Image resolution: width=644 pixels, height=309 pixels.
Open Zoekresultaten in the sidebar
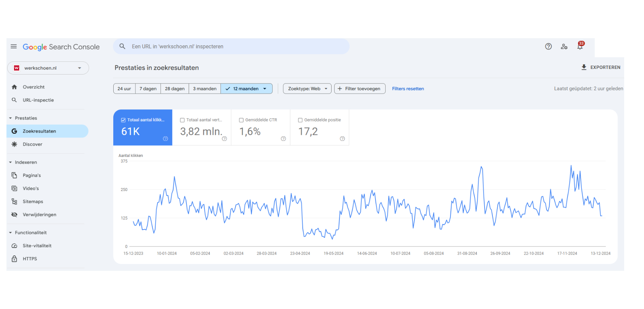[x=47, y=131]
